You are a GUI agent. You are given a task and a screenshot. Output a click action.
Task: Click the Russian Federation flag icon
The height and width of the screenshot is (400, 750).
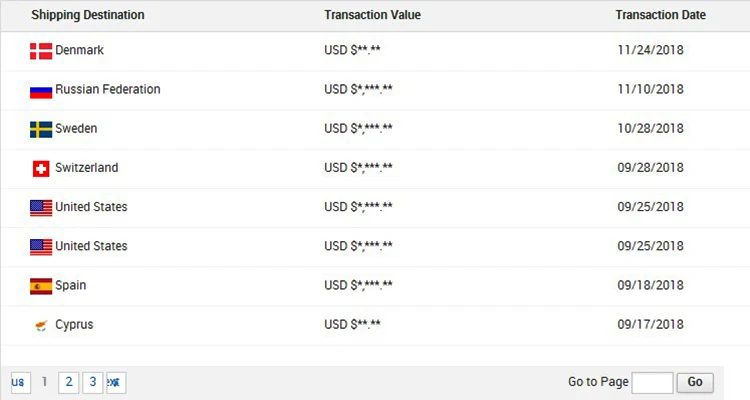click(40, 90)
